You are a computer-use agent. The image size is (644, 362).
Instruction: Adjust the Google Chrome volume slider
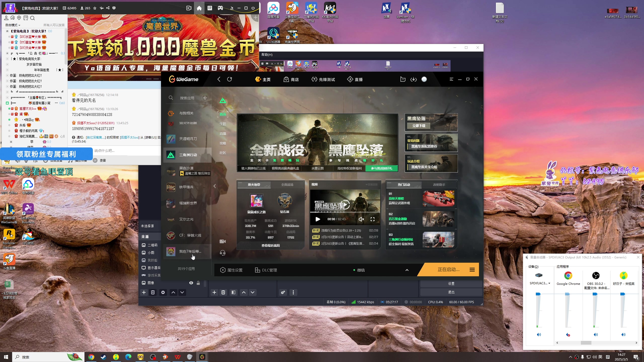[567, 294]
